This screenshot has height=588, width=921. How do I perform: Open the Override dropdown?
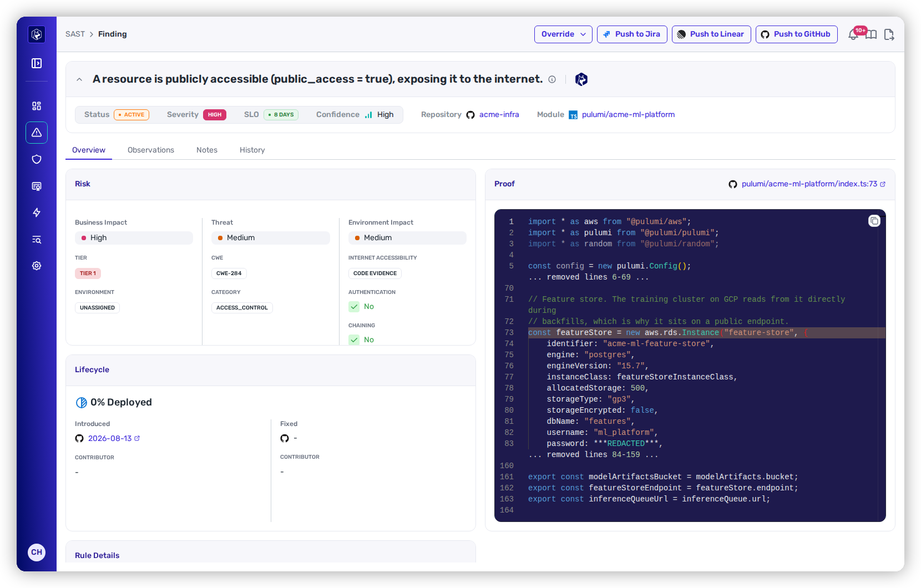pos(563,34)
